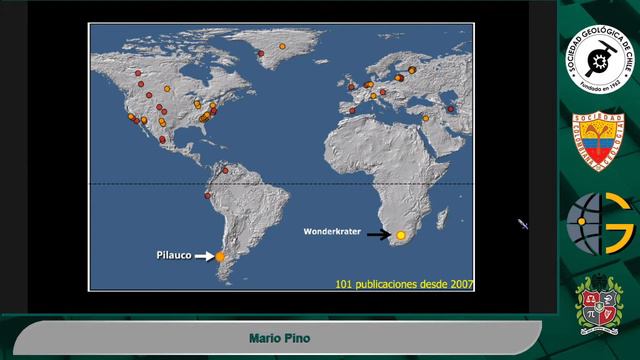Click the 'Wonderkrater' map label
The image size is (640, 360).
332,231
